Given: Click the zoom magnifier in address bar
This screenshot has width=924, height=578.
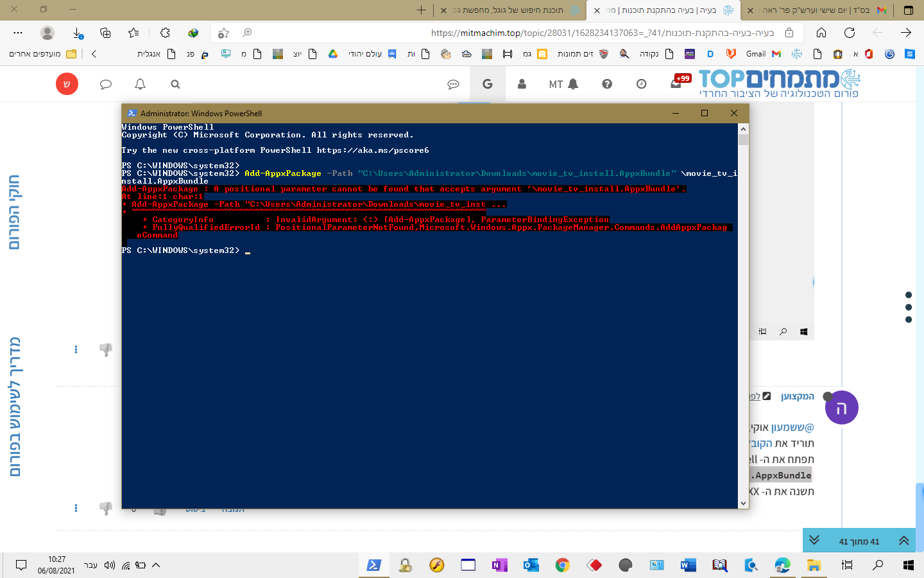Looking at the screenshot, I should pos(248,33).
